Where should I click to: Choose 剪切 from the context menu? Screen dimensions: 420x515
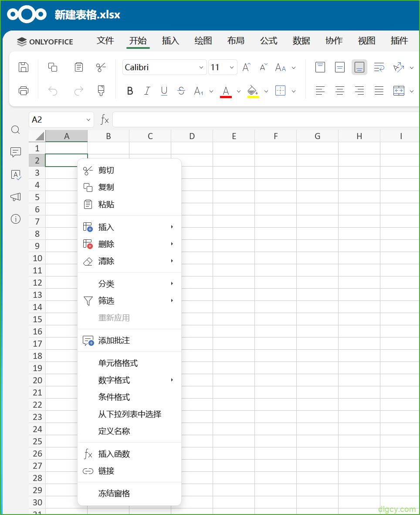click(x=129, y=170)
